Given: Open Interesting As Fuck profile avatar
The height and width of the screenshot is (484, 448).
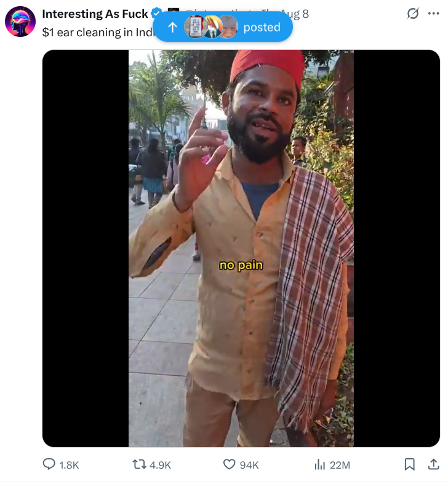Looking at the screenshot, I should [20, 22].
